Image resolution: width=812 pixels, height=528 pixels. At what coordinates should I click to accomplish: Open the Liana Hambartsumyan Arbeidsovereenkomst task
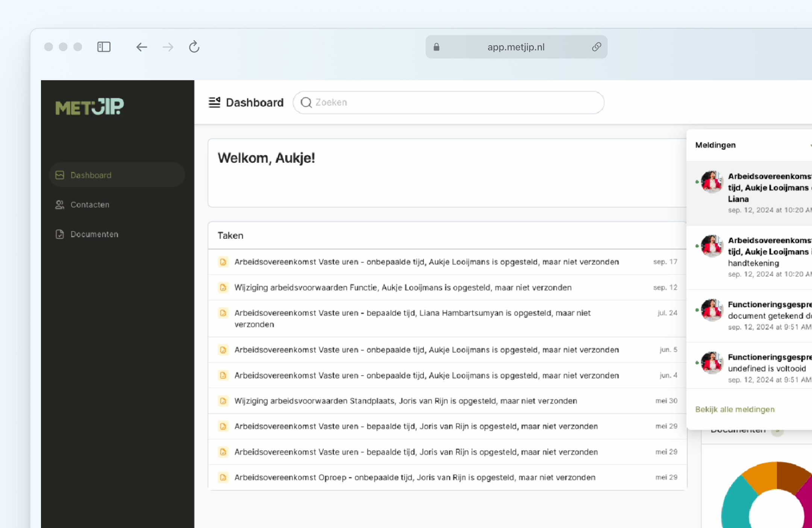pos(447,319)
